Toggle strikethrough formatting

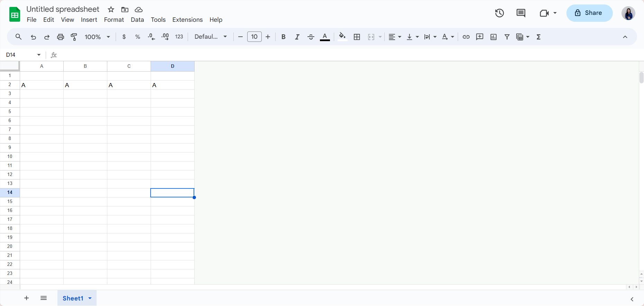pyautogui.click(x=311, y=37)
